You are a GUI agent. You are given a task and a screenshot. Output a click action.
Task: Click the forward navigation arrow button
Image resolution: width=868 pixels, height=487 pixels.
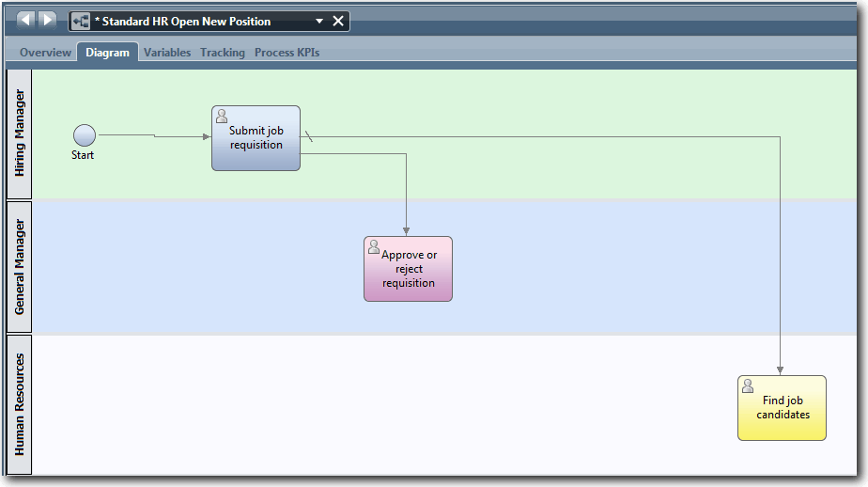47,21
